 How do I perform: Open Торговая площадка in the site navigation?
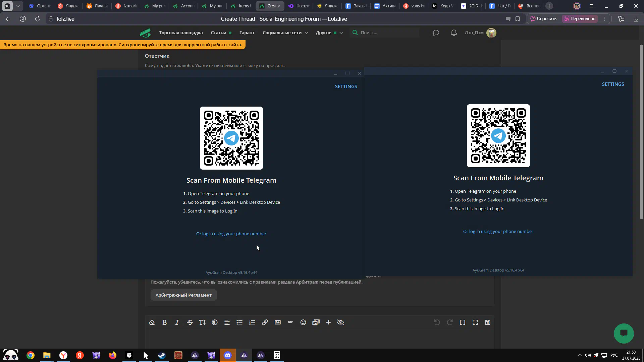click(181, 33)
